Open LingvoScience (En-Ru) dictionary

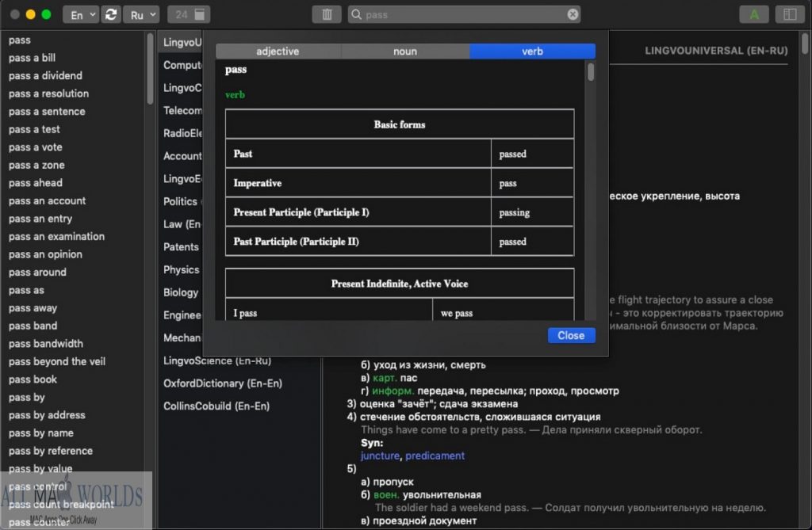(x=217, y=361)
